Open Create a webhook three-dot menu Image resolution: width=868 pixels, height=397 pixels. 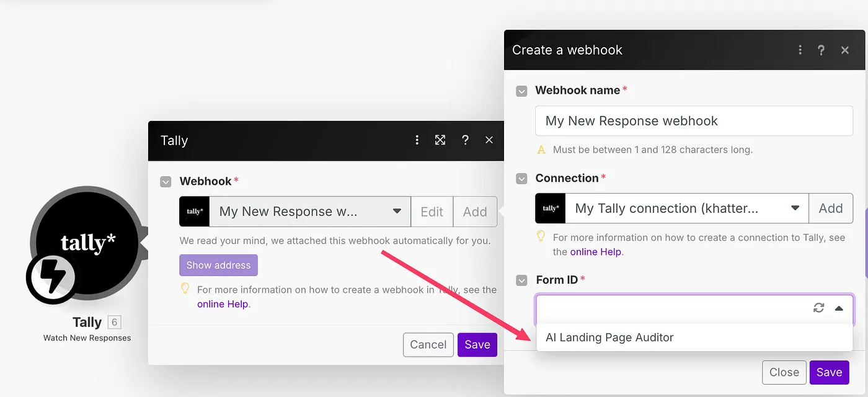pos(800,50)
